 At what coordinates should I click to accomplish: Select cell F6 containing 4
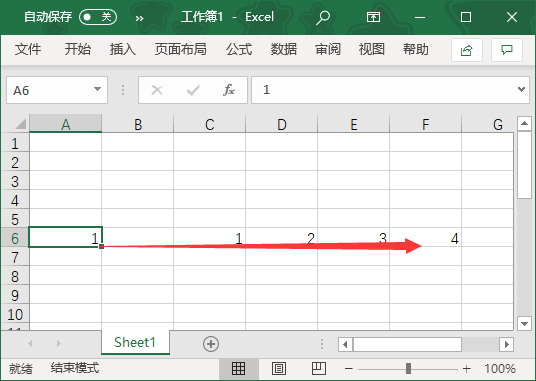(x=426, y=237)
